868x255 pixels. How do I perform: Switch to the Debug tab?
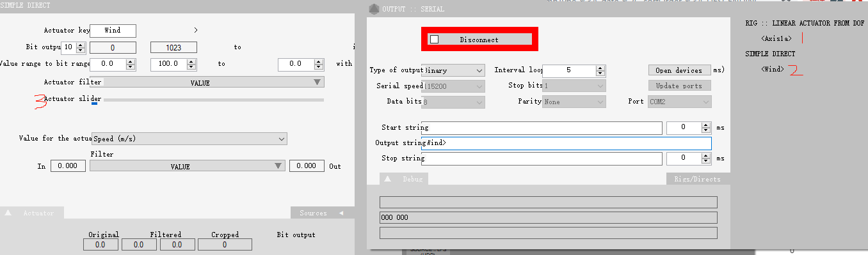(x=405, y=180)
